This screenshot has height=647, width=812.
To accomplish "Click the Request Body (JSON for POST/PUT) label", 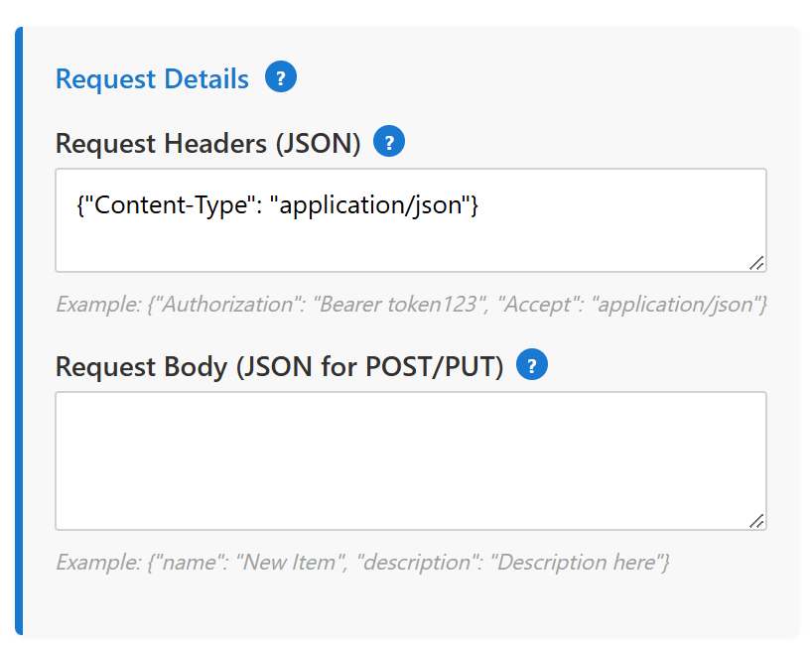I will point(280,367).
